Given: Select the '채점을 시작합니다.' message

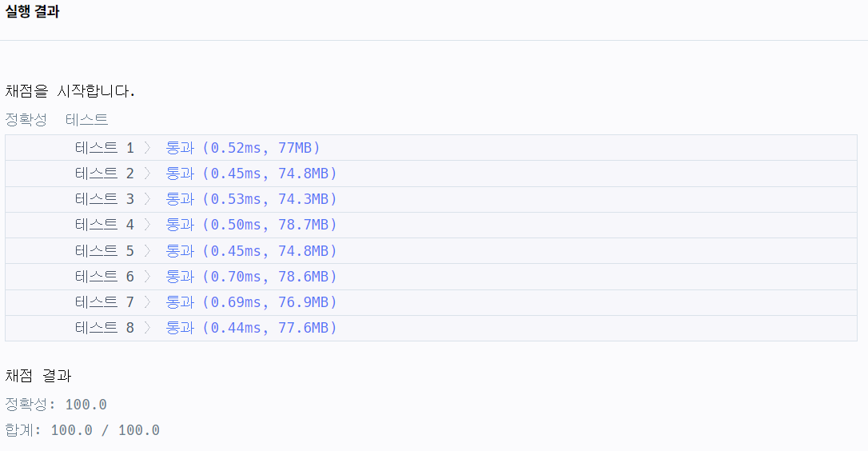Looking at the screenshot, I should click(70, 91).
